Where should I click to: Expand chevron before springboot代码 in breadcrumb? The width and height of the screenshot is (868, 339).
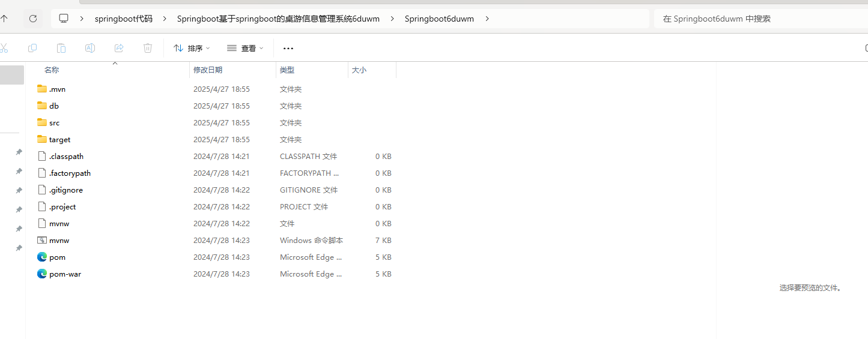coord(82,19)
